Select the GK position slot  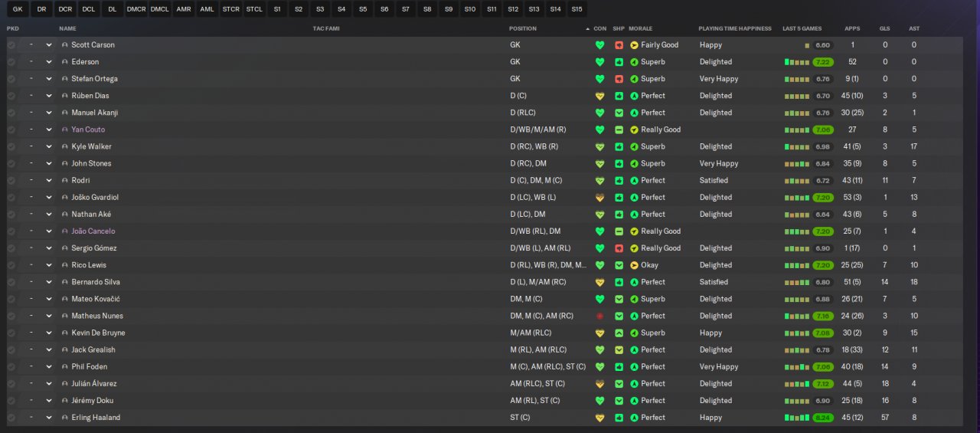pyautogui.click(x=18, y=9)
